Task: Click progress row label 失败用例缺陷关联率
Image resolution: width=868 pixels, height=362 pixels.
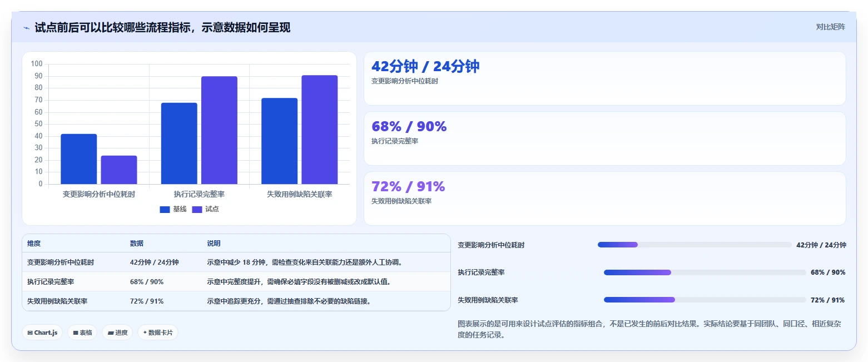Action: (x=488, y=300)
